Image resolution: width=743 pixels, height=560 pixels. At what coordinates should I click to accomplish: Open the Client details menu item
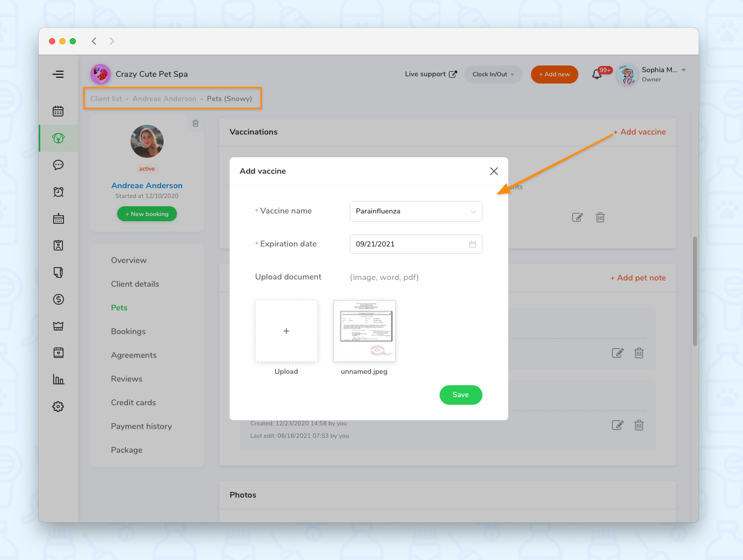(x=135, y=284)
